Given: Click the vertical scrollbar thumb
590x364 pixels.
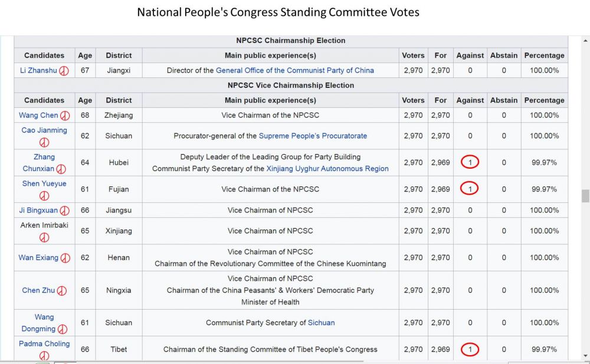Looking at the screenshot, I should (x=585, y=196).
